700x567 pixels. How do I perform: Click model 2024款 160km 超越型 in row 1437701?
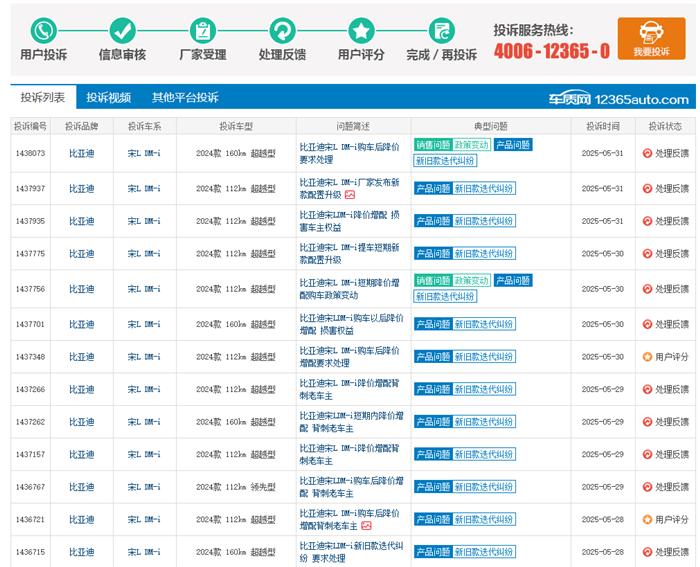pos(236,324)
